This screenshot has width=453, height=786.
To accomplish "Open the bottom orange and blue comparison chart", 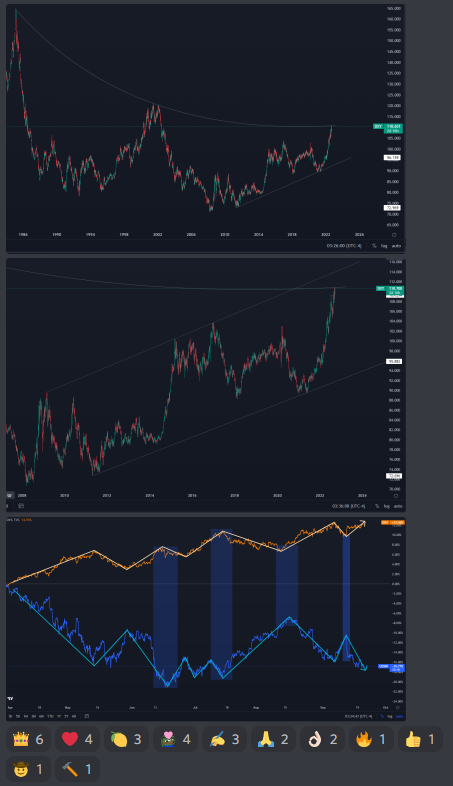I will coord(205,619).
